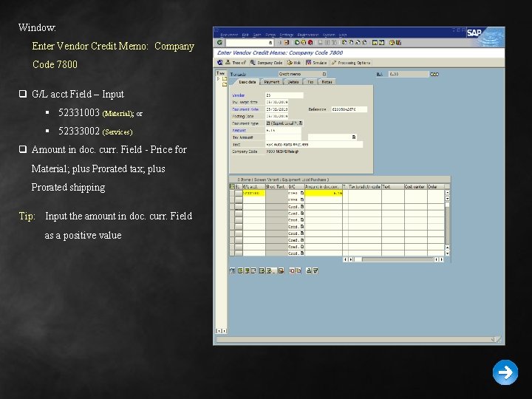Click the green Enter checkmark icon
532x399 pixels.
[219, 42]
